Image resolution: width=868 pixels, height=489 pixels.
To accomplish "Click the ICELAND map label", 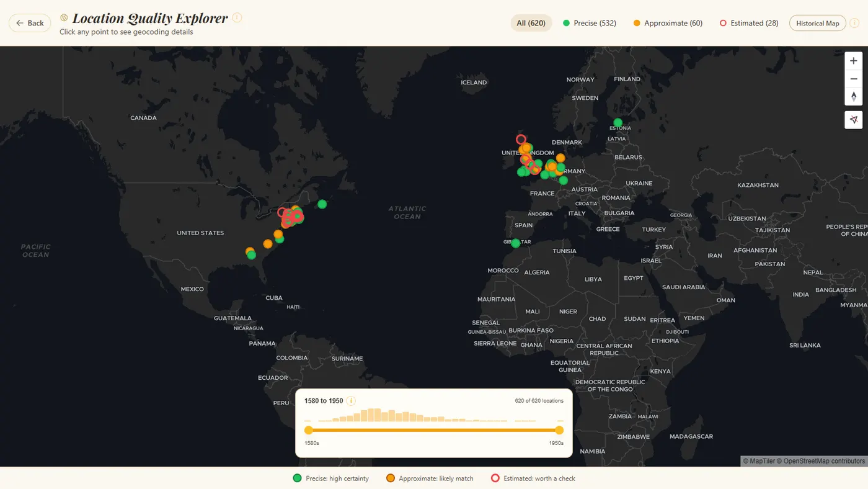I will click(x=474, y=83).
